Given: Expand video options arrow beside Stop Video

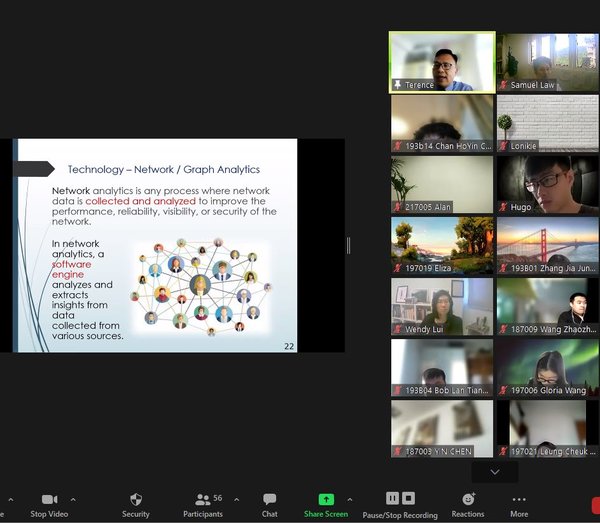Looking at the screenshot, I should (x=73, y=498).
